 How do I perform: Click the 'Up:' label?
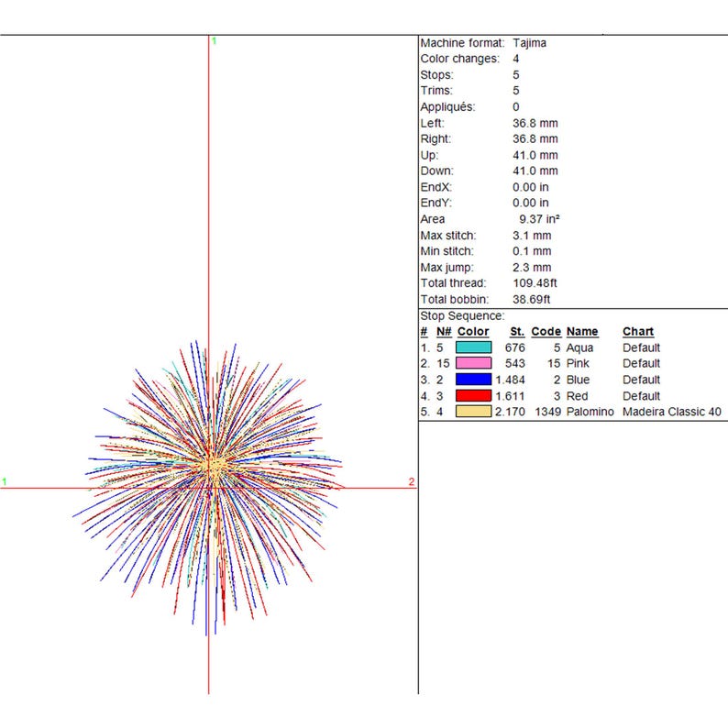(429, 155)
